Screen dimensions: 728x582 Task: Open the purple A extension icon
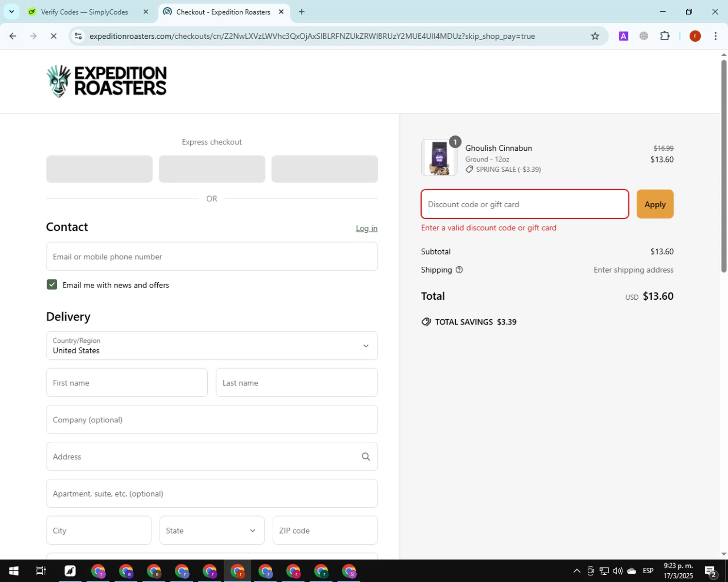pos(624,36)
